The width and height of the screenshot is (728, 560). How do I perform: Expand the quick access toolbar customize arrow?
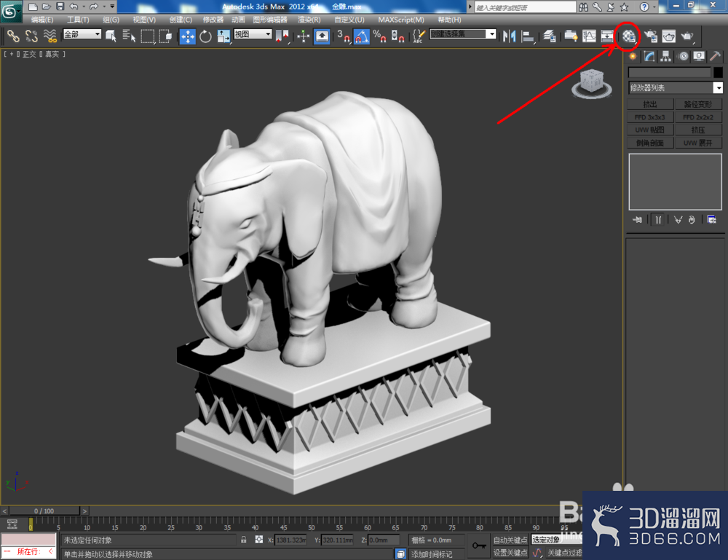112,7
